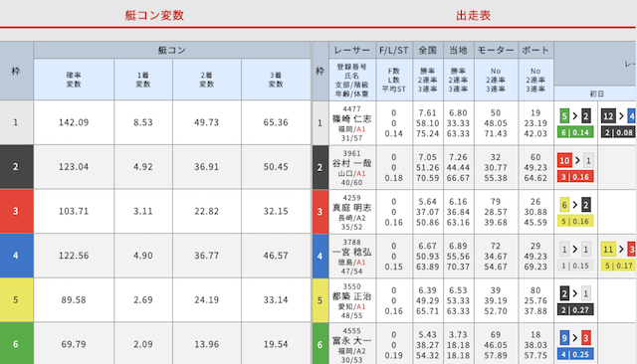Click the blue lane 4 color cell
The height and width of the screenshot is (364, 637).
point(17,256)
